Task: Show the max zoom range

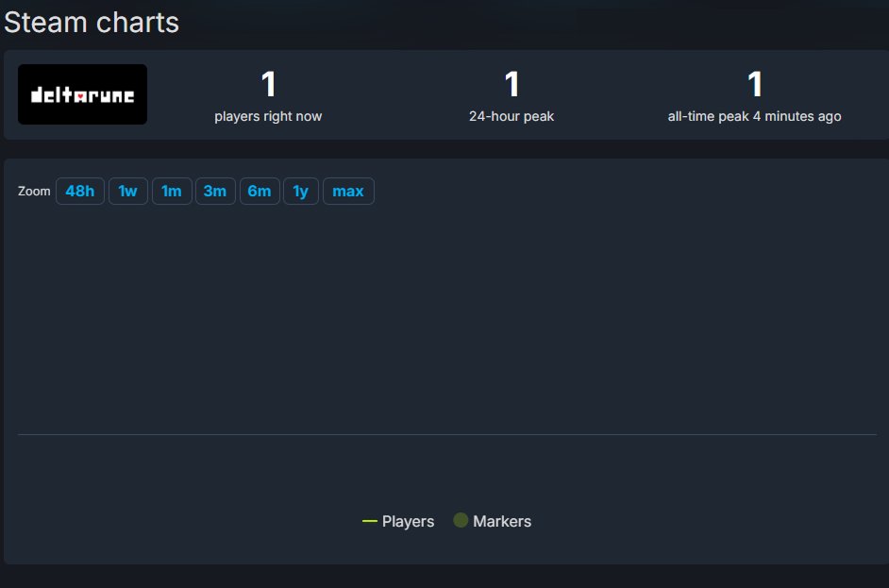Action: pos(348,191)
